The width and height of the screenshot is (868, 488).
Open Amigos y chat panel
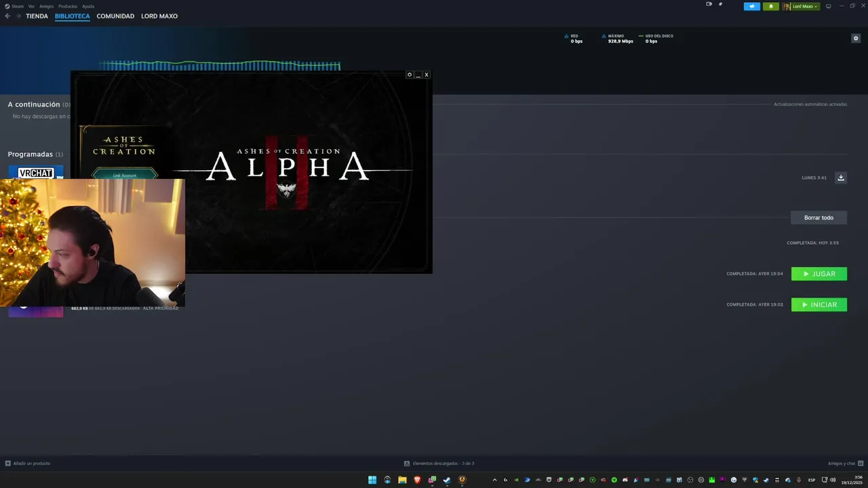click(x=845, y=464)
